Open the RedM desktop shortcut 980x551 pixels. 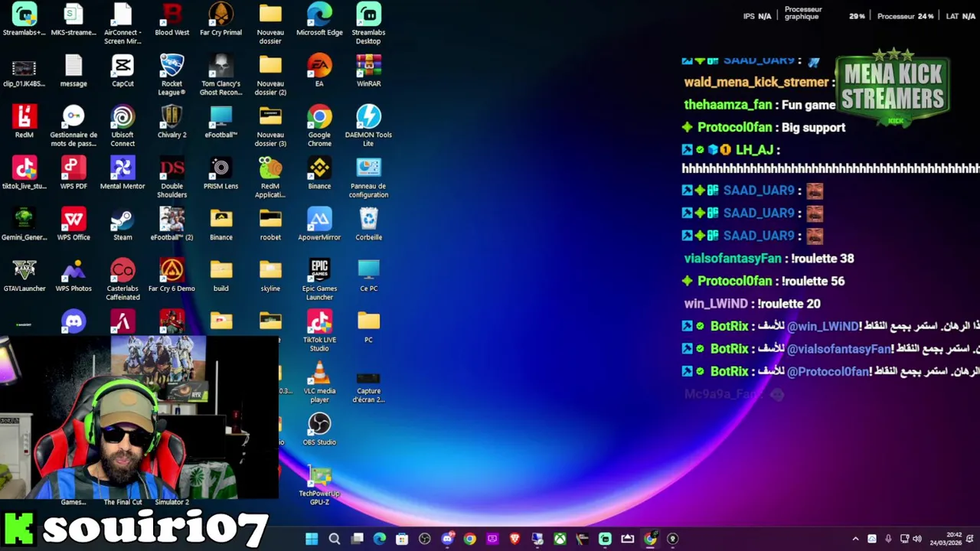tap(24, 122)
